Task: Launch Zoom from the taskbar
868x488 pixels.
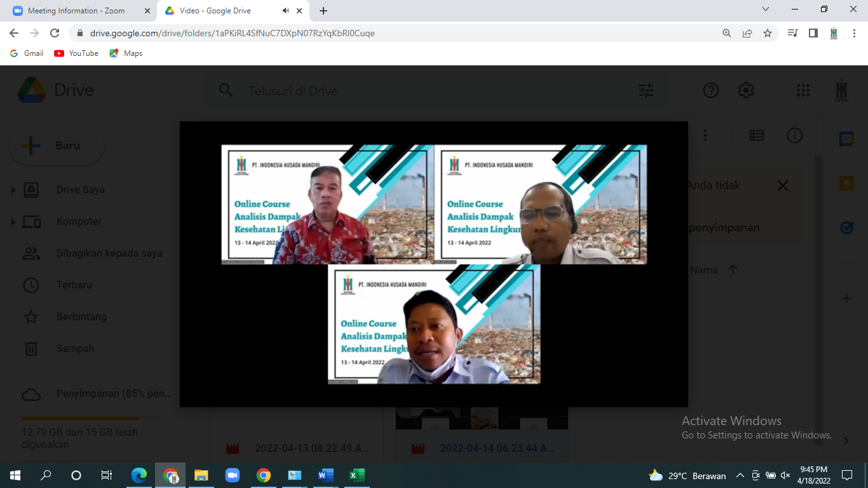Action: (233, 475)
